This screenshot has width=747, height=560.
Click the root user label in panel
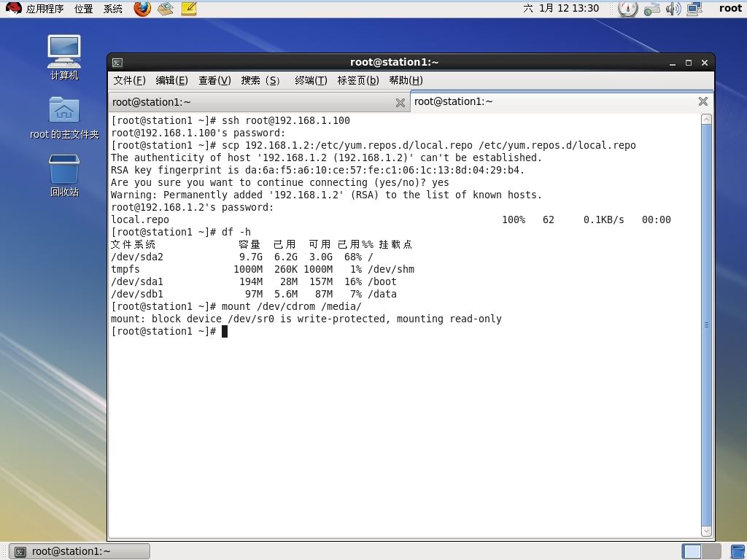[x=730, y=8]
